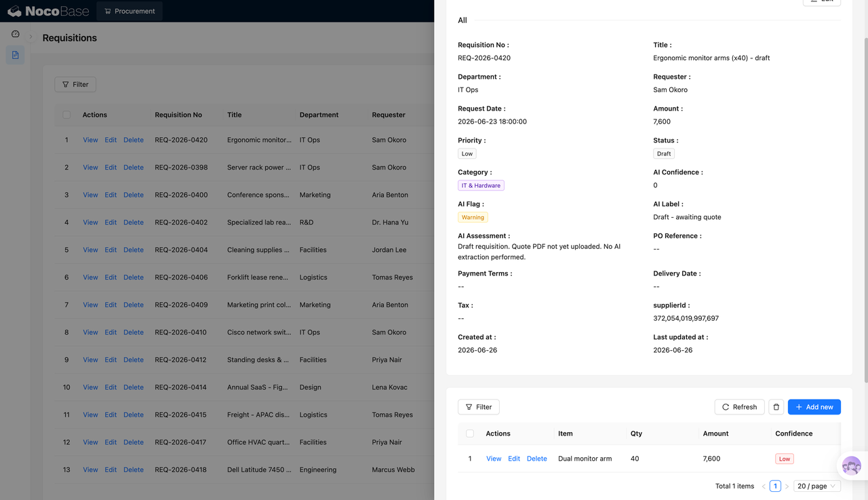Delete requisition REQ-2026-0400
The height and width of the screenshot is (500, 868).
(134, 195)
